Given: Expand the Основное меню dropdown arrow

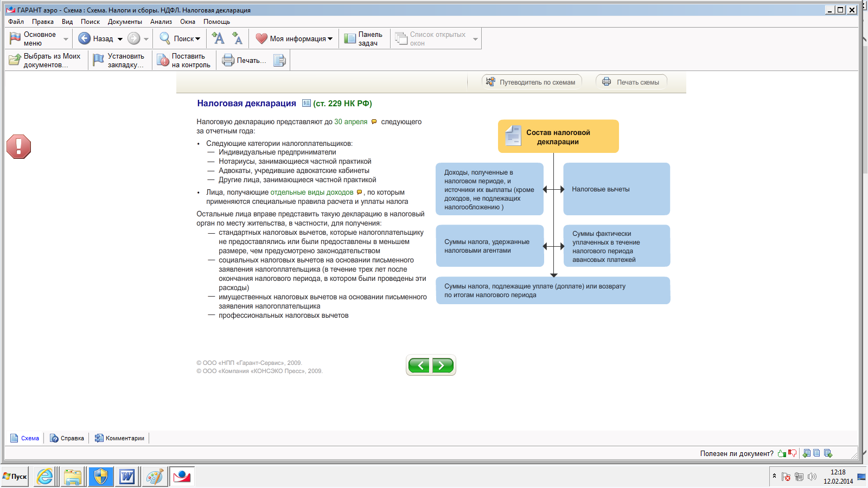Looking at the screenshot, I should [x=66, y=39].
